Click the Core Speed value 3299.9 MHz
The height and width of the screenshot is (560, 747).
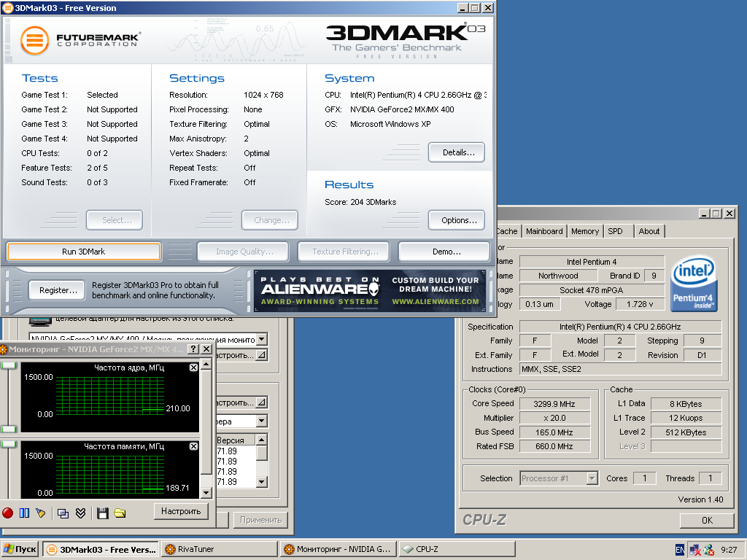tap(554, 404)
